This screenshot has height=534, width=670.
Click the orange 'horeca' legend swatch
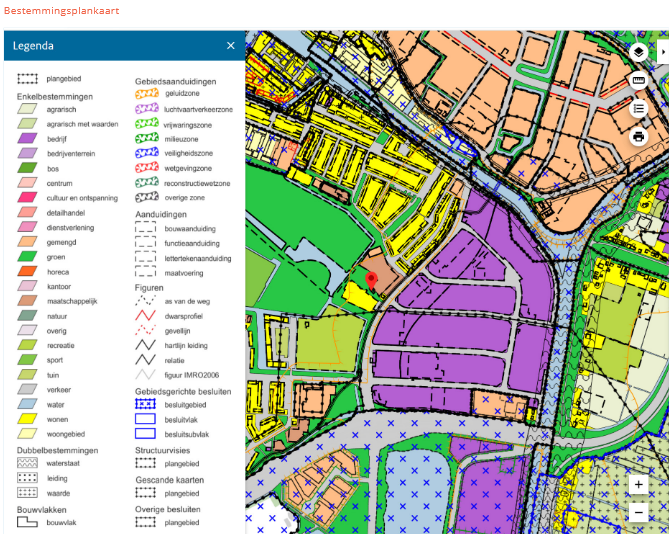(x=28, y=272)
